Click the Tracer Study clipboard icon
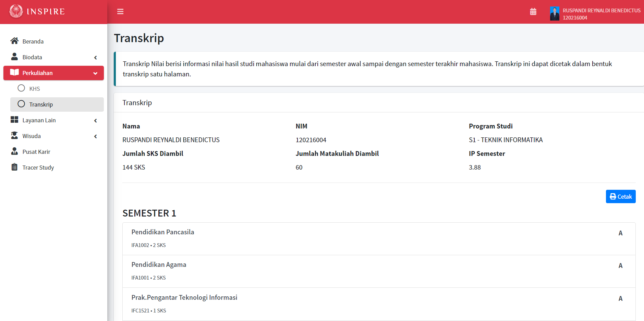644x321 pixels. (14, 167)
